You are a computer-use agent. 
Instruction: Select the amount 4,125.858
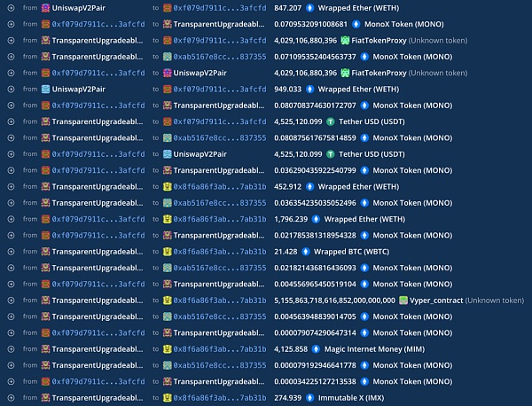(x=291, y=349)
